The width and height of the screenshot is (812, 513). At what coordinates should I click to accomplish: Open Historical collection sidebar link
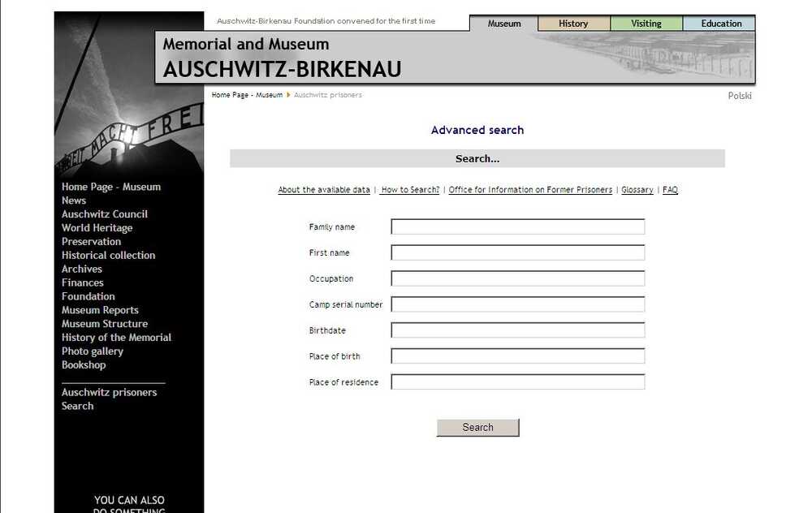108,255
